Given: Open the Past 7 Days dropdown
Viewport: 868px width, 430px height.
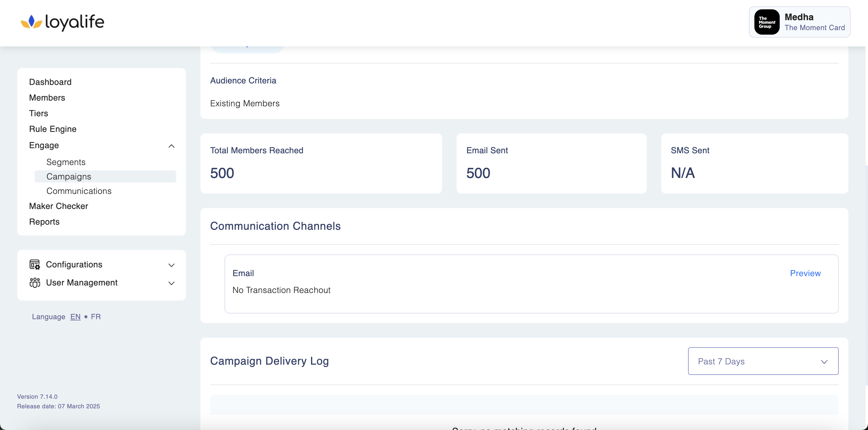Looking at the screenshot, I should pos(763,361).
